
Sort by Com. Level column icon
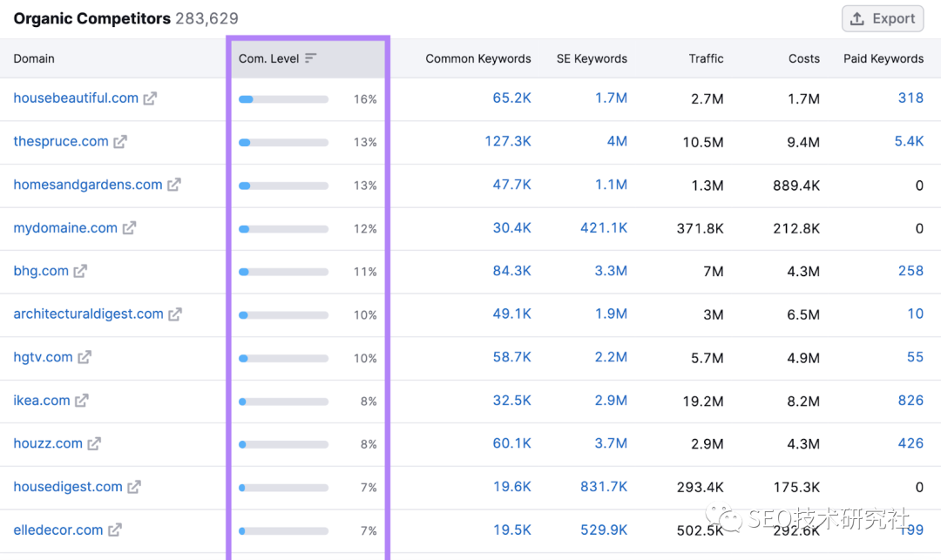[x=311, y=58]
